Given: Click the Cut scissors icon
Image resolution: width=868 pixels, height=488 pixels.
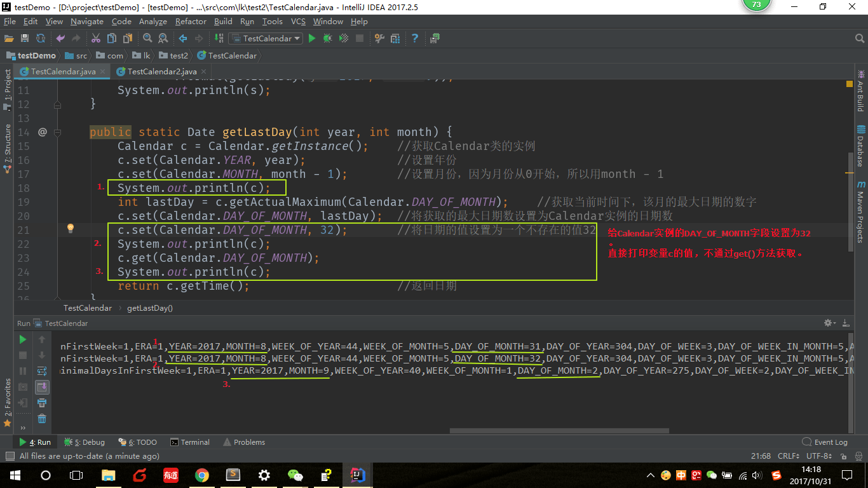Looking at the screenshot, I should click(x=96, y=38).
